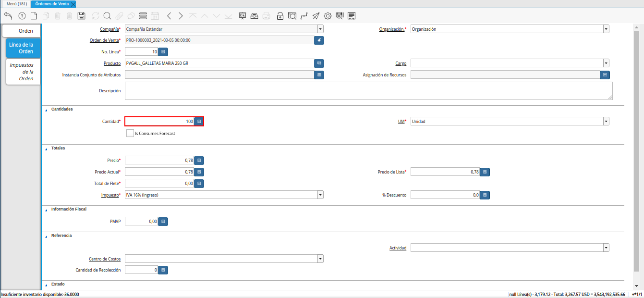Image resolution: width=644 pixels, height=298 pixels.
Task: Open the UM unit dropdown
Action: click(x=606, y=122)
